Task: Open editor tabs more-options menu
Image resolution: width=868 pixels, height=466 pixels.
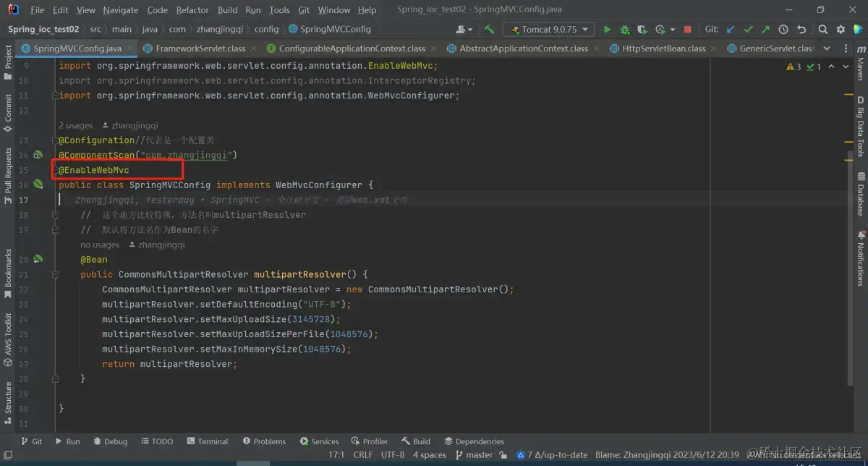Action: pos(846,48)
